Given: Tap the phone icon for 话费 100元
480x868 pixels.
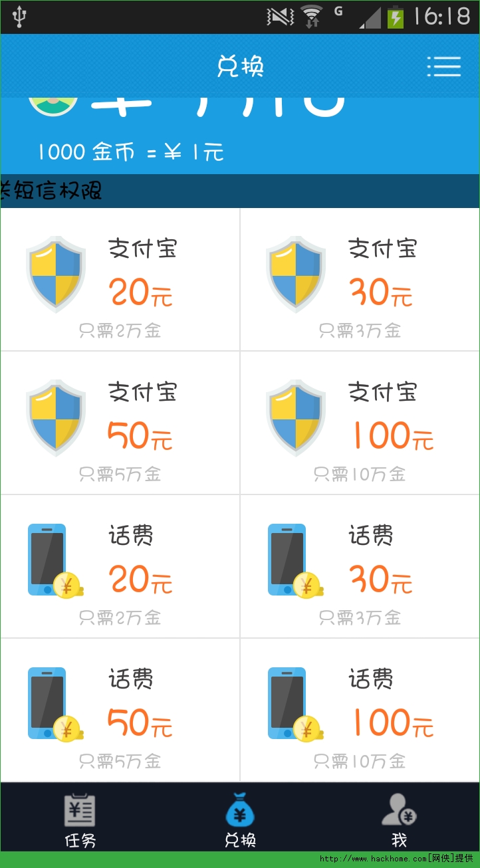Looking at the screenshot, I should (x=292, y=705).
